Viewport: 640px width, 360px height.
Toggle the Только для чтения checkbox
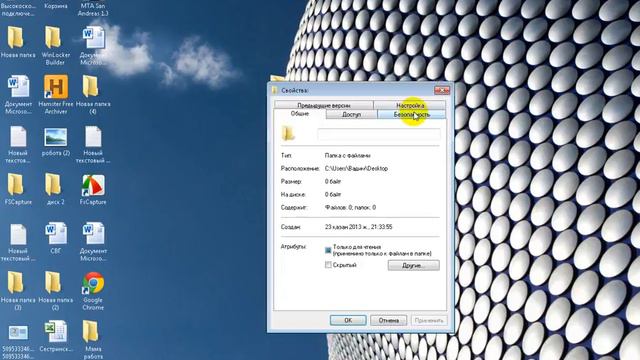tap(328, 250)
